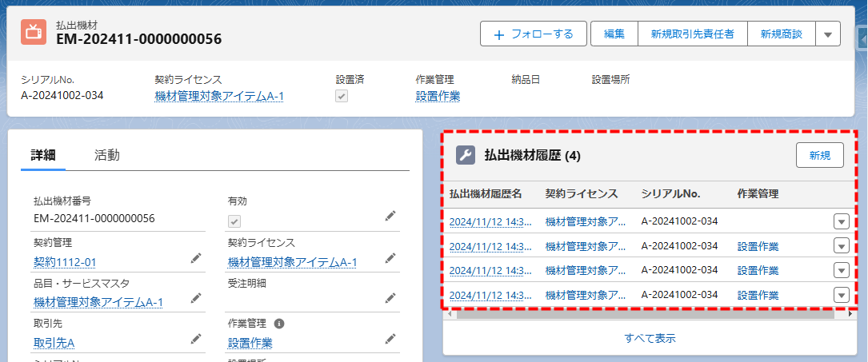Screen dimensions: 868x362
Task: Click edit pencil for 品目・サービスマスタ
Action: click(196, 297)
